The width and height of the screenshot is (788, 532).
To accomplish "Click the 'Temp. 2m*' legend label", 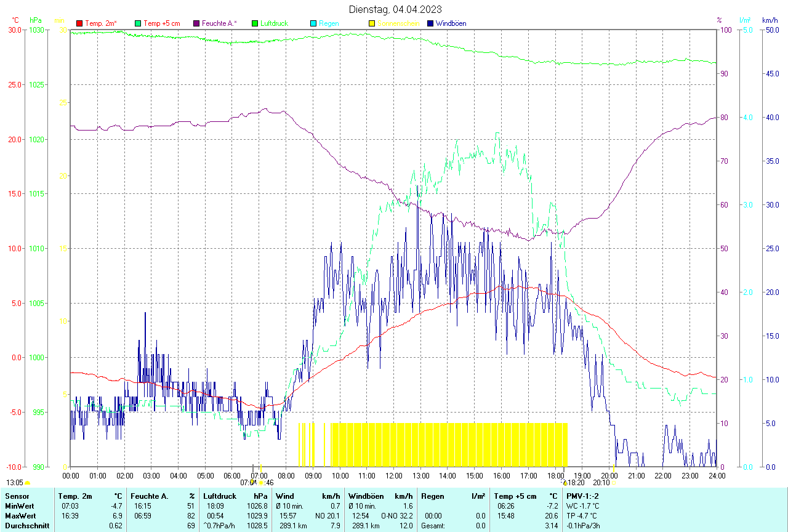I will coord(101,23).
